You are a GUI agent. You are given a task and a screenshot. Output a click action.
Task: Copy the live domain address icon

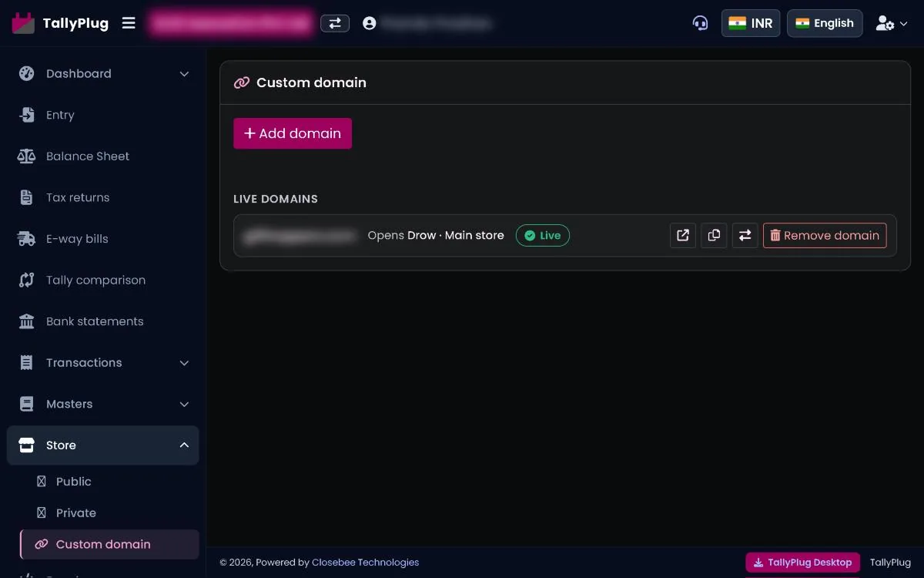tap(714, 235)
